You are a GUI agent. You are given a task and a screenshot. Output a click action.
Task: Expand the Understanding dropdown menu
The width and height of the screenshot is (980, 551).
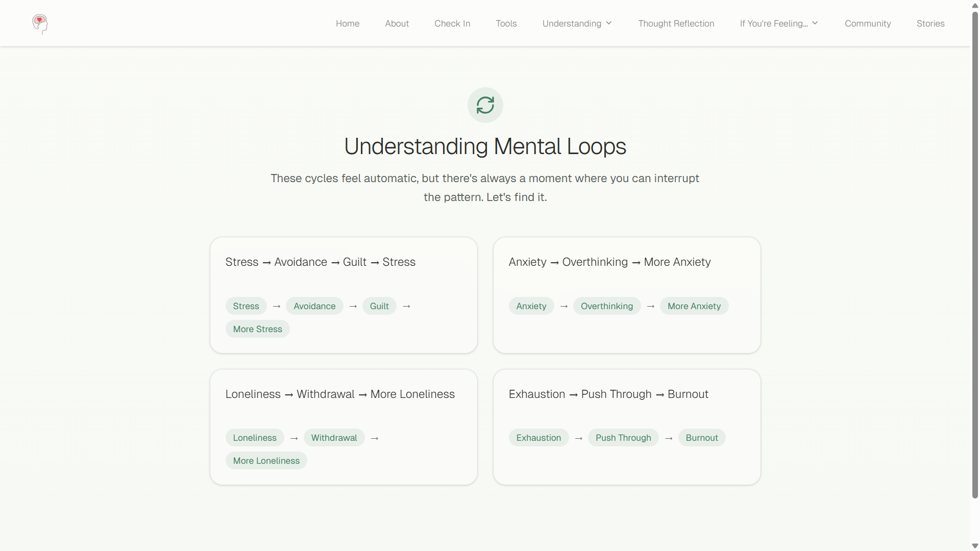[x=577, y=23]
